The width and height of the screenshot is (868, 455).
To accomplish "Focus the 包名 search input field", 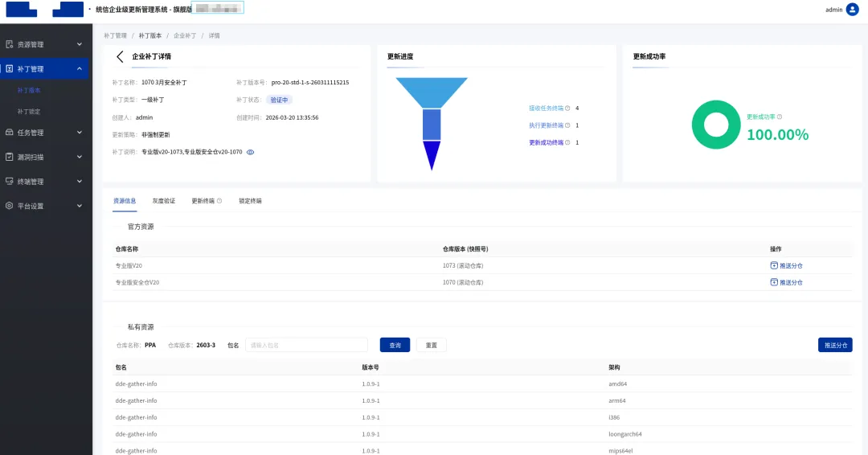I will tap(306, 345).
